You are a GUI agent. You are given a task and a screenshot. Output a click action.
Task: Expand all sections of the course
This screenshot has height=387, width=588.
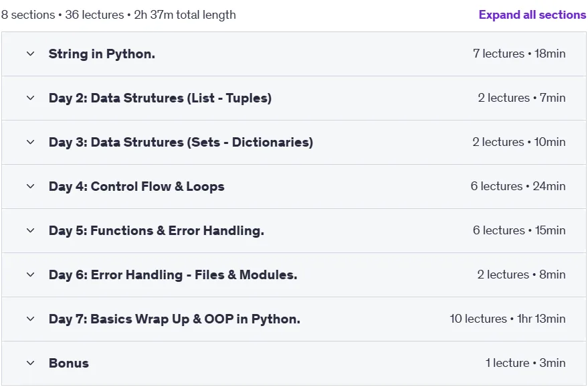(x=532, y=15)
